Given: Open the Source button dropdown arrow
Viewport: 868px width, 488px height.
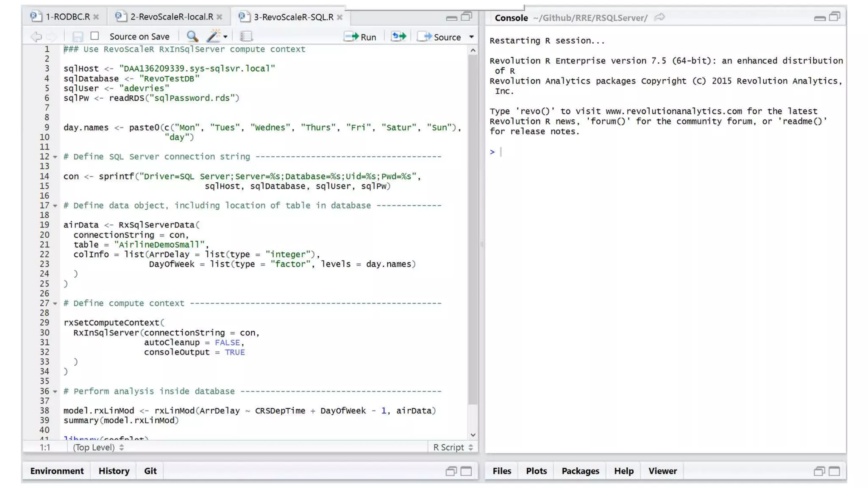Looking at the screenshot, I should [x=471, y=37].
